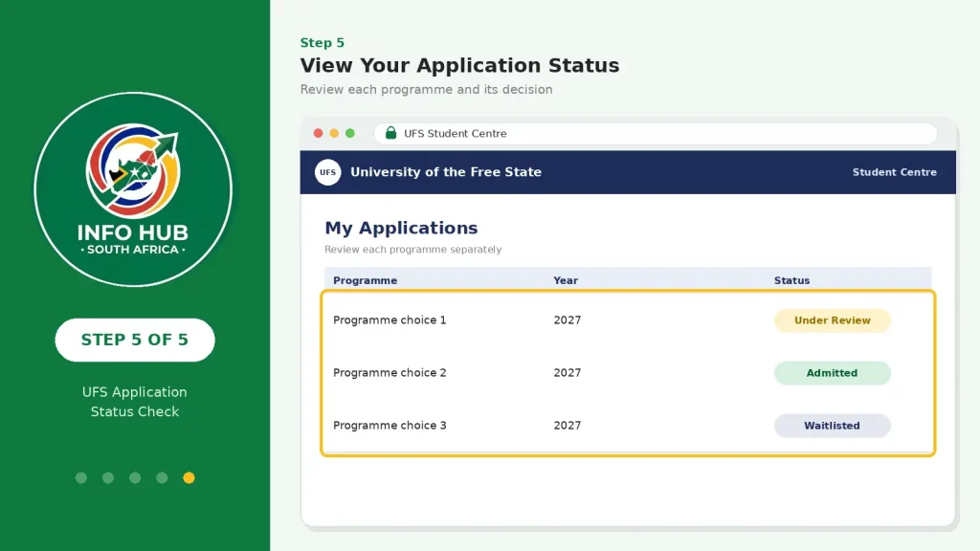Image resolution: width=980 pixels, height=551 pixels.
Task: Click 2027 in Programme choice 1 row
Action: pyautogui.click(x=567, y=320)
